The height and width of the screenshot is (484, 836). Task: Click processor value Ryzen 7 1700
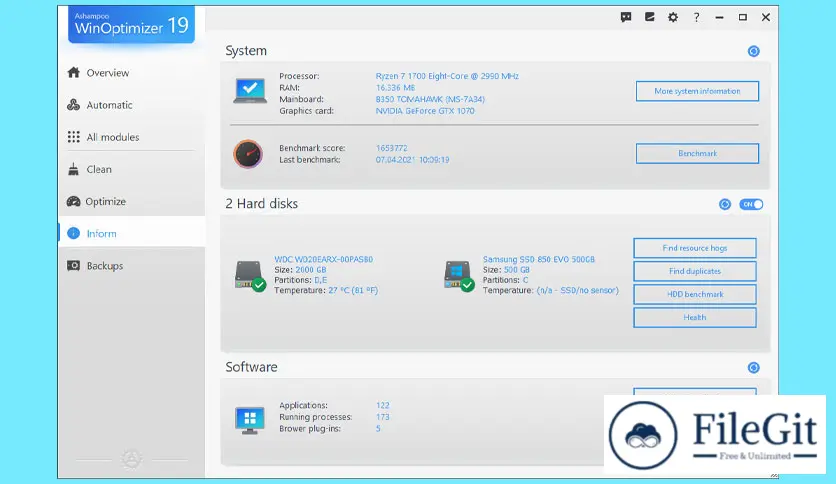tap(447, 76)
